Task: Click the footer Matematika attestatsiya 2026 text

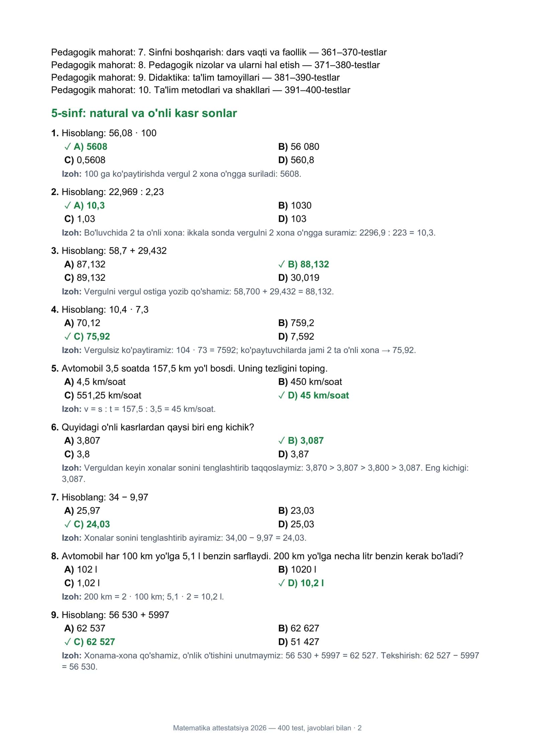Action: pyautogui.click(x=267, y=728)
